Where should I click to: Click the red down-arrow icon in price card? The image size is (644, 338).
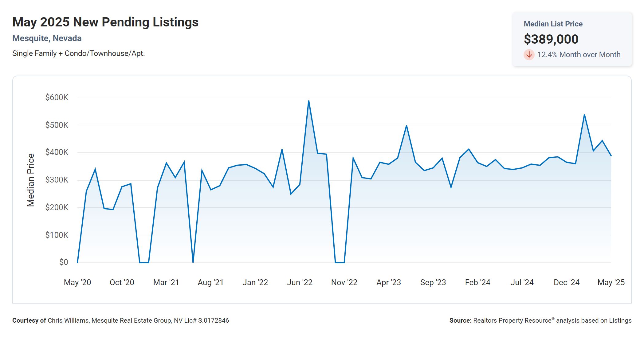529,55
